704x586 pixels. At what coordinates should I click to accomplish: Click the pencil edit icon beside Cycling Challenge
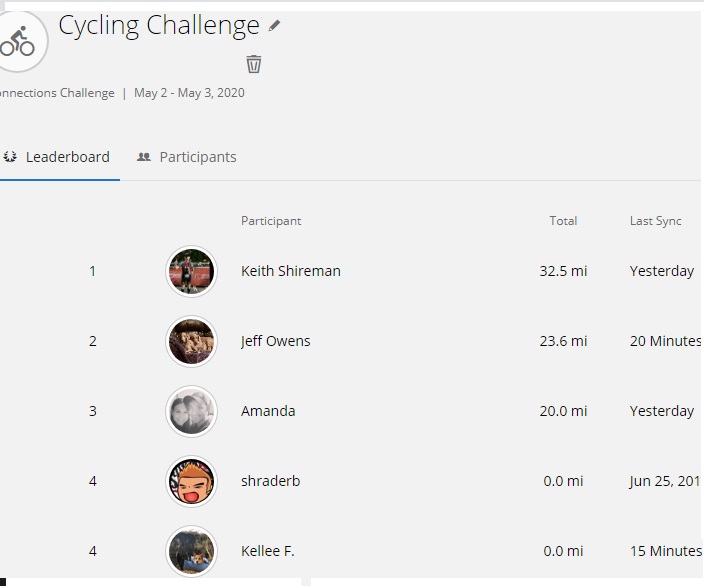[x=274, y=26]
